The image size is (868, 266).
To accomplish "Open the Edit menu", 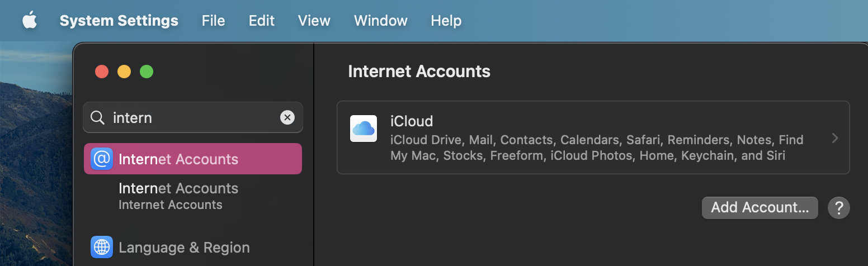I will click(x=261, y=21).
